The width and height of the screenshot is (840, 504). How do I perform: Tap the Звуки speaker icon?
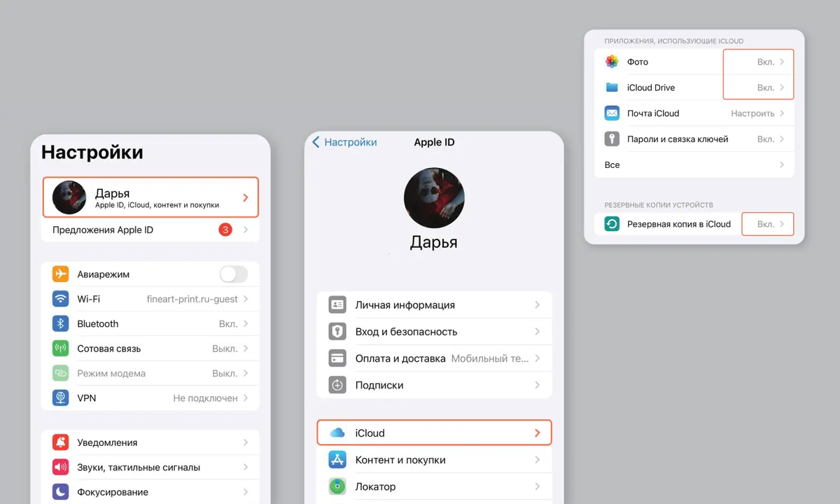60,467
